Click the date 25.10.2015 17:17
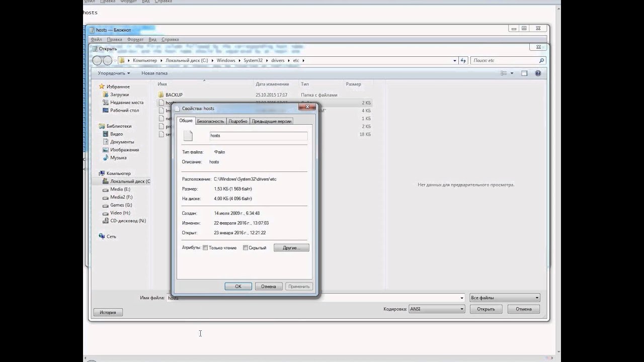Viewport: 644px width, 362px height. click(x=271, y=95)
